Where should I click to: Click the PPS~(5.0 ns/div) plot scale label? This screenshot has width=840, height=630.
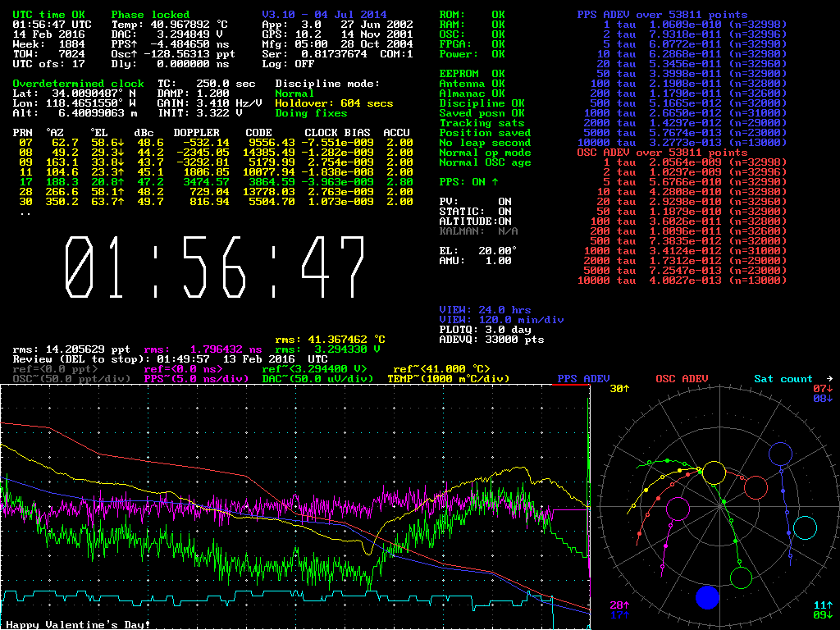click(x=197, y=379)
